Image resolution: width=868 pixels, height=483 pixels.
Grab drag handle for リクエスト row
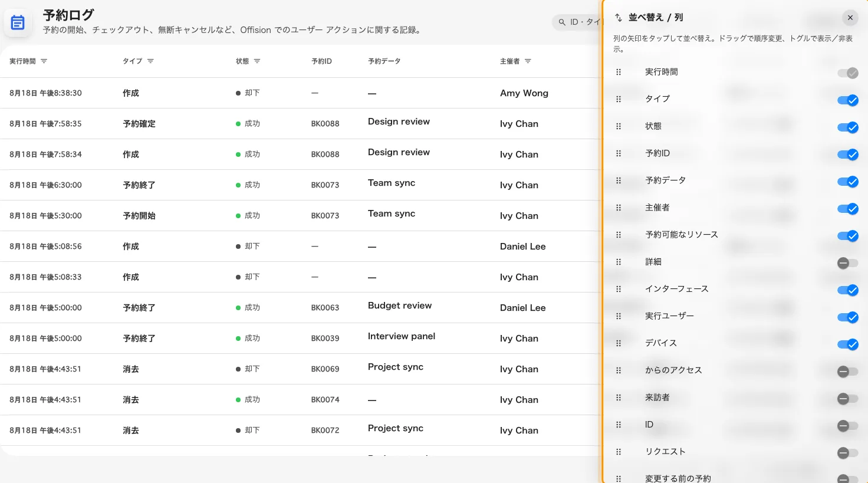[619, 452]
